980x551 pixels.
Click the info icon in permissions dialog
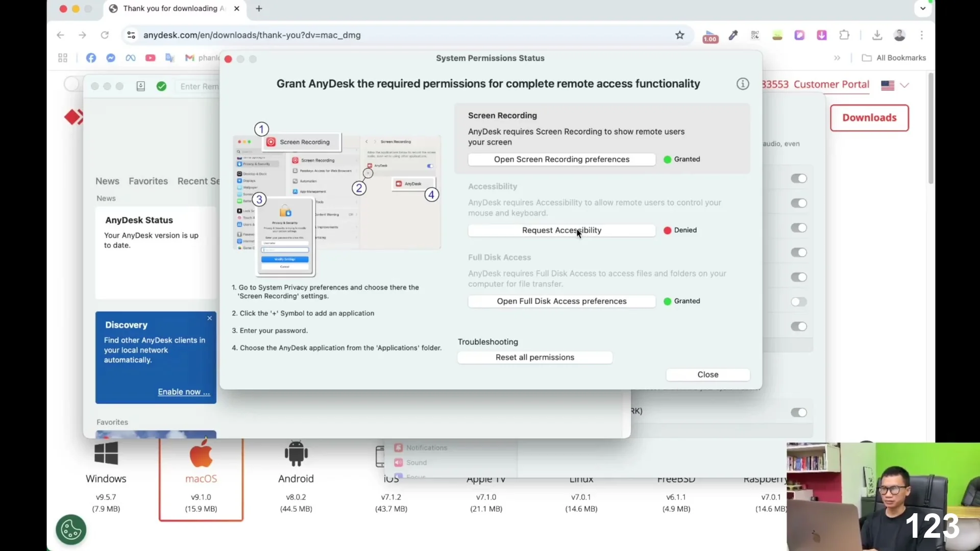point(743,84)
